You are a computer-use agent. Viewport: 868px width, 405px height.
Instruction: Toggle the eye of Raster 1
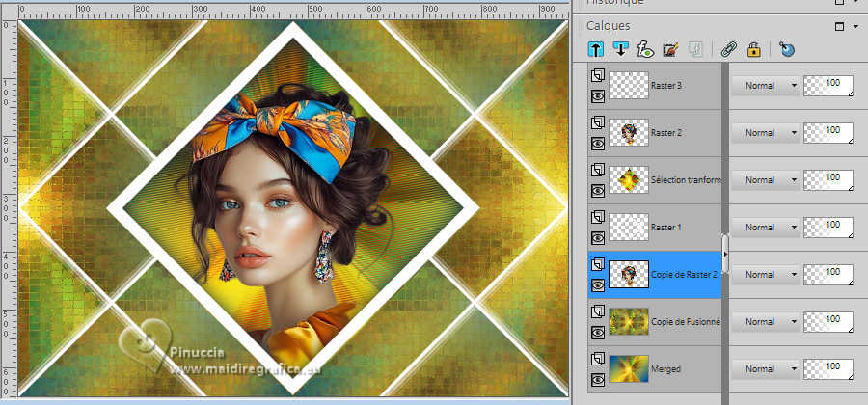tap(597, 238)
